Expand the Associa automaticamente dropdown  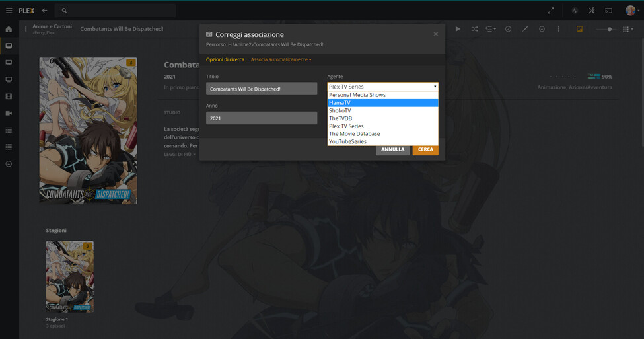(281, 59)
